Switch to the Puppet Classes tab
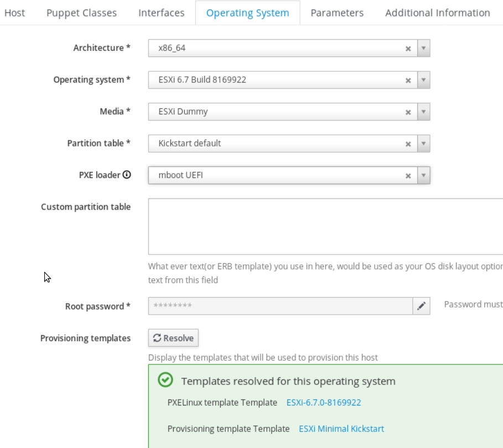This screenshot has width=503, height=448. coord(81,13)
